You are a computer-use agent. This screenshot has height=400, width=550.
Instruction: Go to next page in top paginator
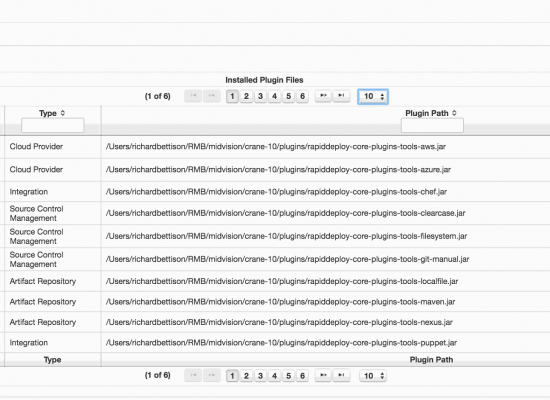pyautogui.click(x=323, y=96)
